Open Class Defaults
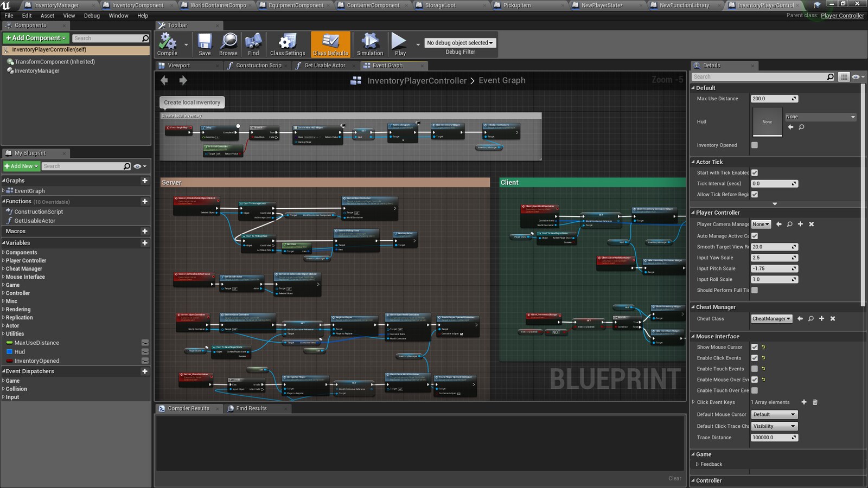The width and height of the screenshot is (868, 488). 330,43
